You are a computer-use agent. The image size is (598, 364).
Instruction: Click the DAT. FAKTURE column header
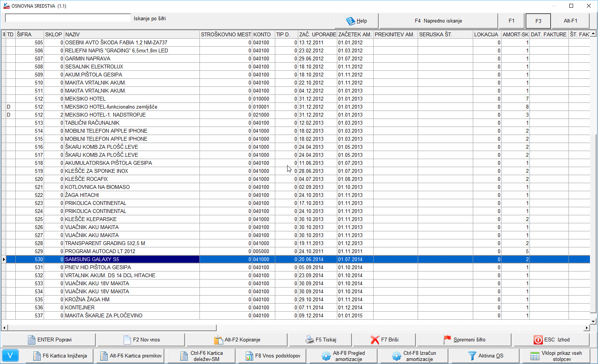tap(549, 34)
